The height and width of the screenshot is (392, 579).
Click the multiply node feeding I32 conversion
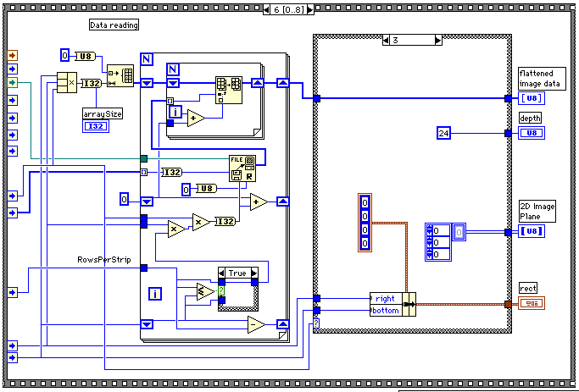[x=201, y=223]
